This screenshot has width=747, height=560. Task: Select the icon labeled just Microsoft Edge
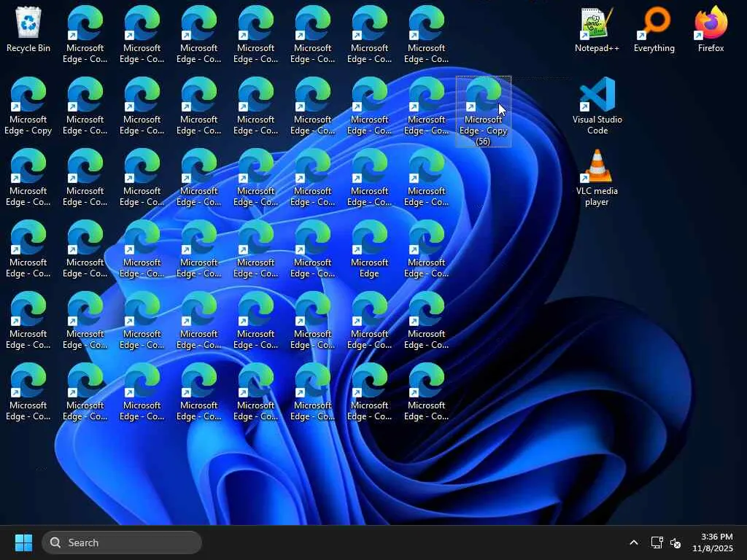[369, 249]
